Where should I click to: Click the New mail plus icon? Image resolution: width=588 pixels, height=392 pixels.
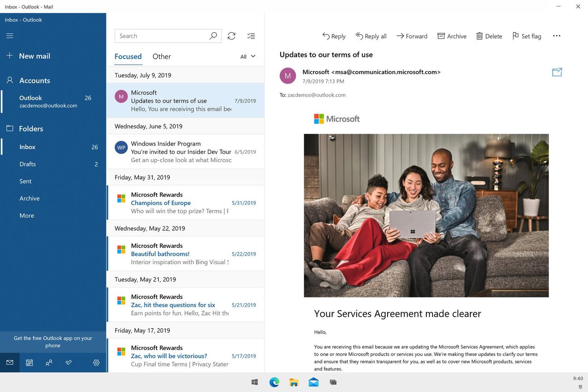[9, 55]
